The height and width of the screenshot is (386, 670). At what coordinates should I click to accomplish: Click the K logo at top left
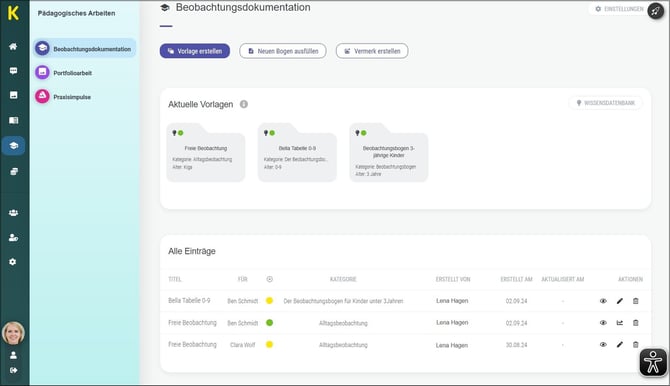click(x=13, y=13)
